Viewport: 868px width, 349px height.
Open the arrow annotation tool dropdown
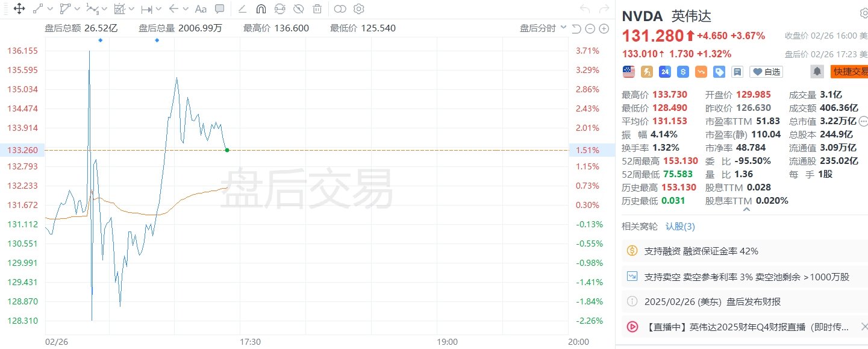[186, 9]
